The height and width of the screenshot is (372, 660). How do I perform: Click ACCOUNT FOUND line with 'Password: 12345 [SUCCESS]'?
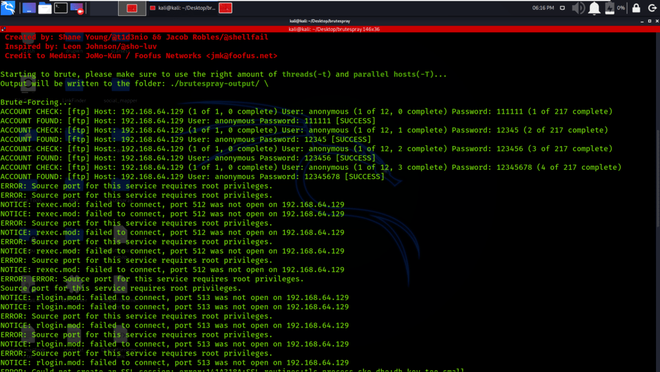186,139
